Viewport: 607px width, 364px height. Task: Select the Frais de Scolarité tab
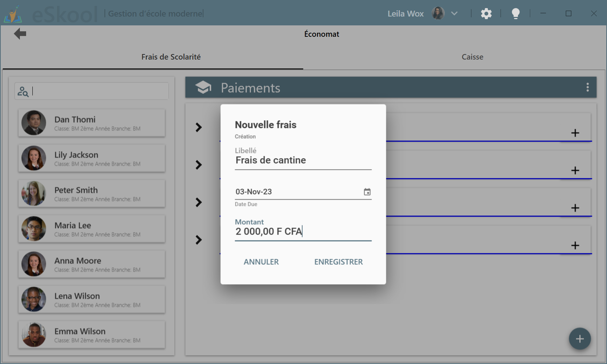171,57
